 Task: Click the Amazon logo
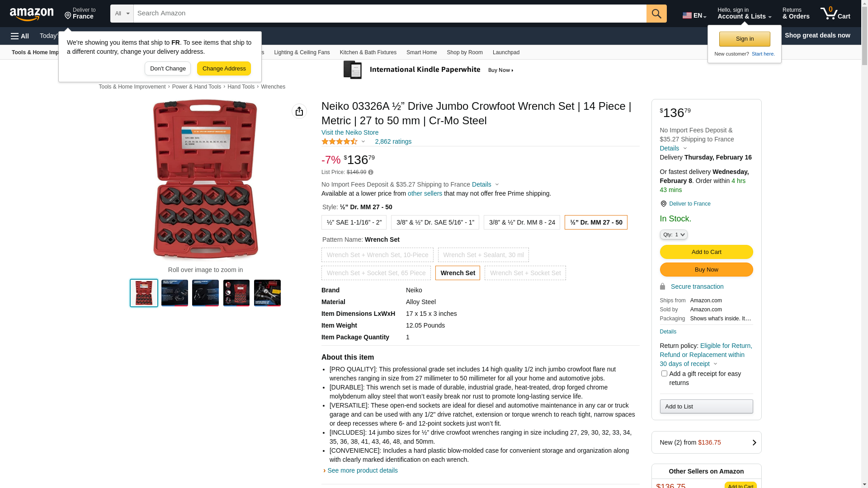click(32, 14)
